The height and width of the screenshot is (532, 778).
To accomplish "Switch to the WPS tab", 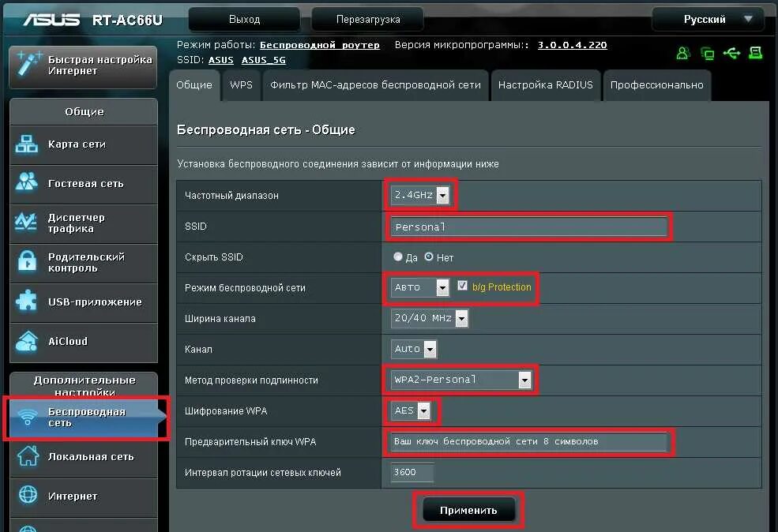I will (x=241, y=85).
